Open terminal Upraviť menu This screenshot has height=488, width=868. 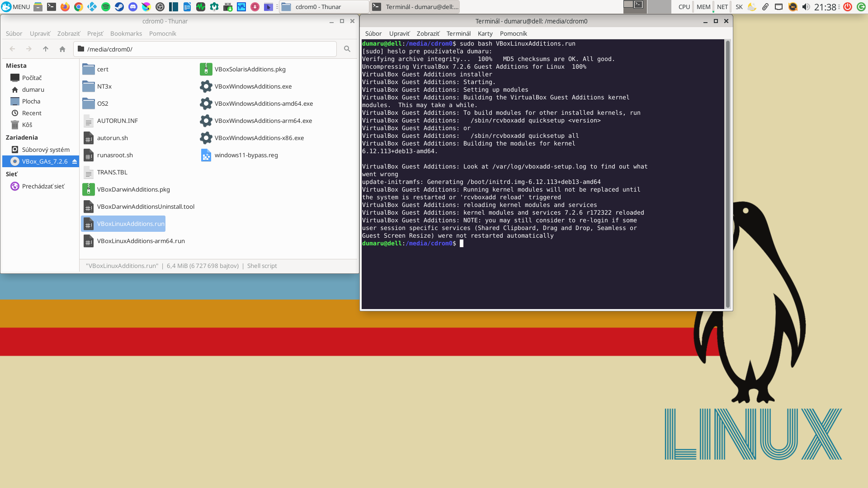(400, 33)
